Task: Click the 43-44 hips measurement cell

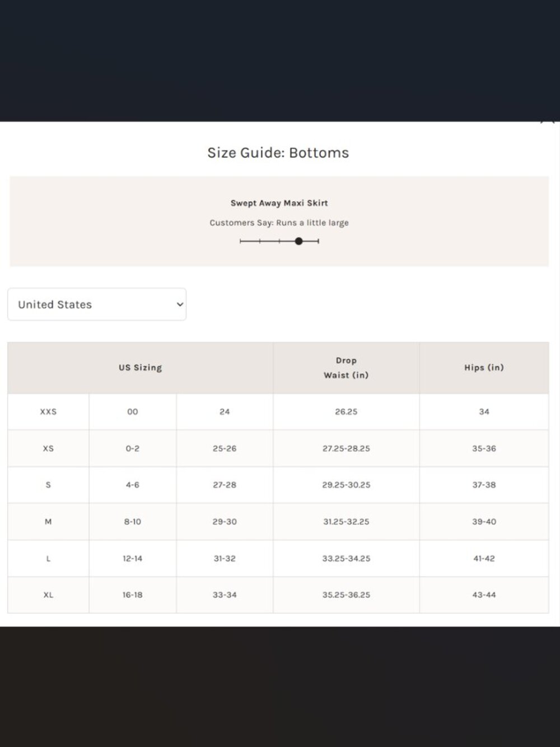Action: point(484,595)
